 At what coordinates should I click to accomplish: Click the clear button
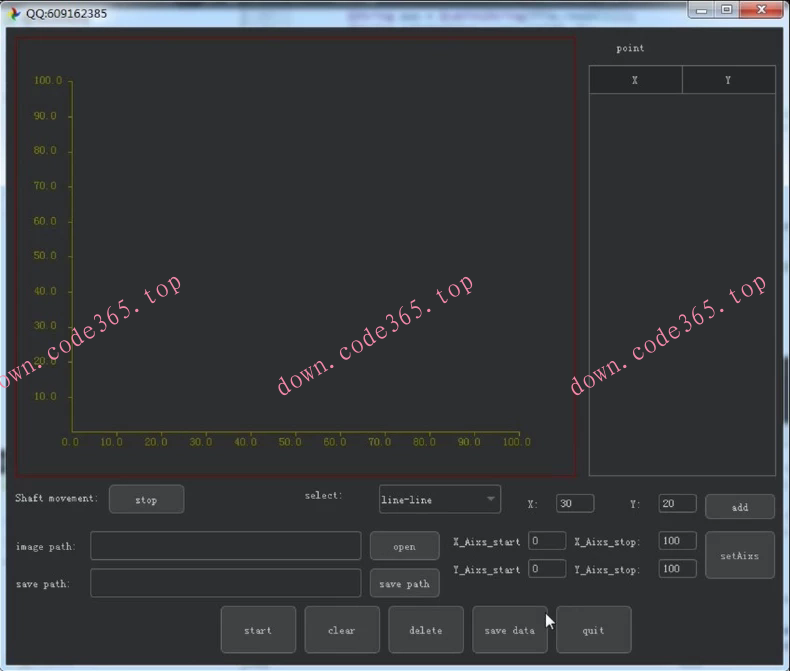click(x=342, y=630)
